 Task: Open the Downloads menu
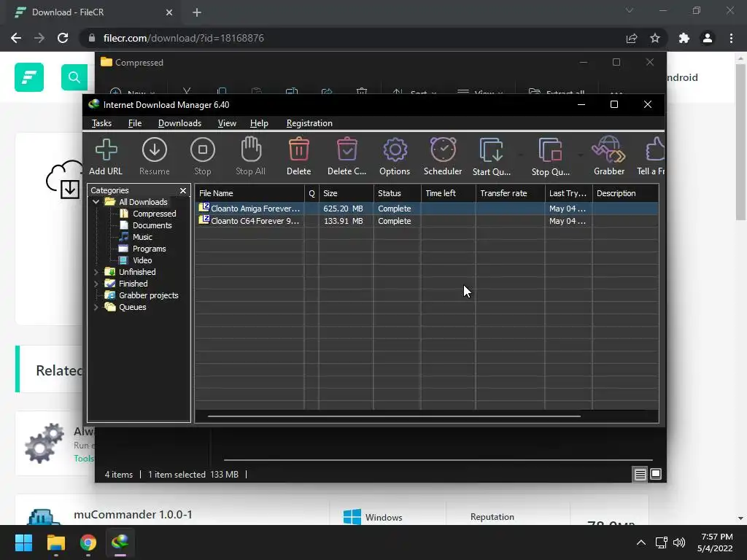(179, 123)
